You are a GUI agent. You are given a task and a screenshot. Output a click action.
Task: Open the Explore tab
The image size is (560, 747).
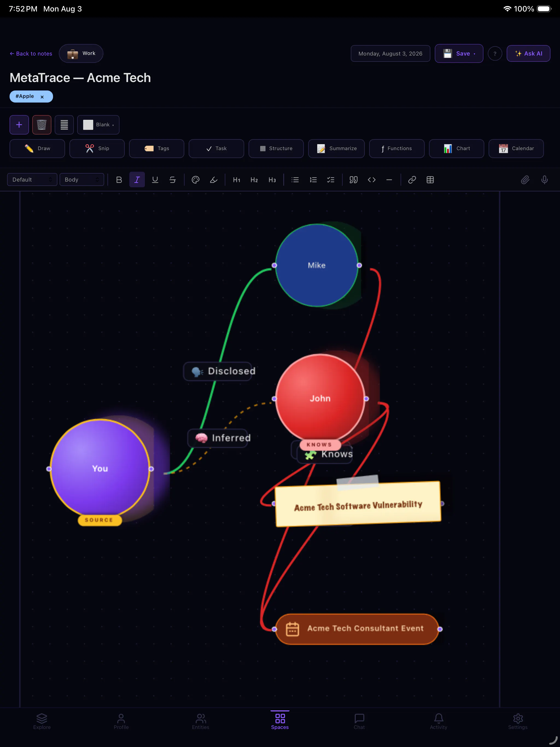(42, 721)
